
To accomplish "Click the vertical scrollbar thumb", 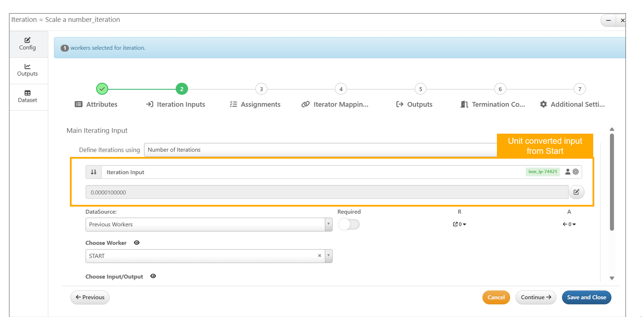I will [x=612, y=181].
